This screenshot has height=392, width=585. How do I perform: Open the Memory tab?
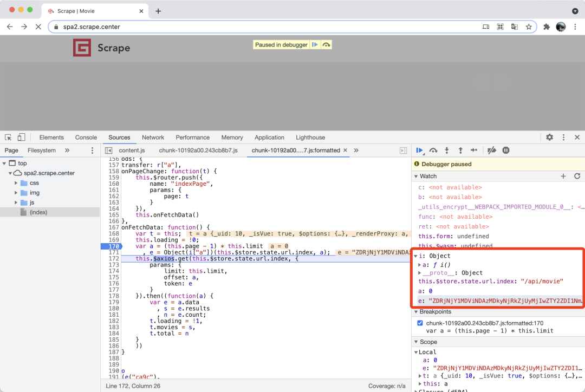click(x=232, y=138)
